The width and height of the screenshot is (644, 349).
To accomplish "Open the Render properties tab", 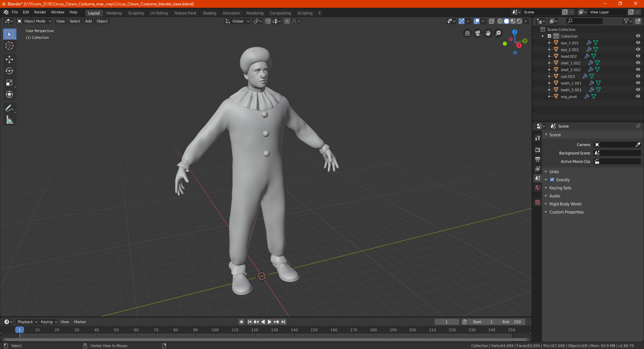I will [x=538, y=150].
